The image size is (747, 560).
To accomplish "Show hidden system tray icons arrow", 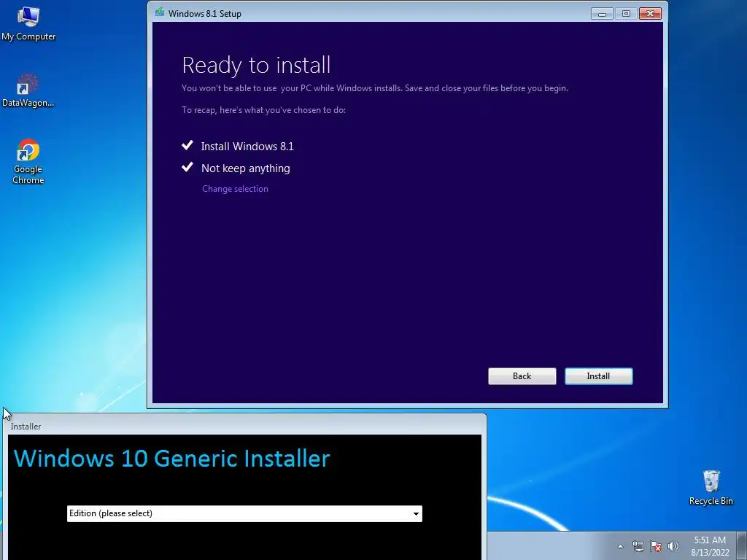I will 620,546.
